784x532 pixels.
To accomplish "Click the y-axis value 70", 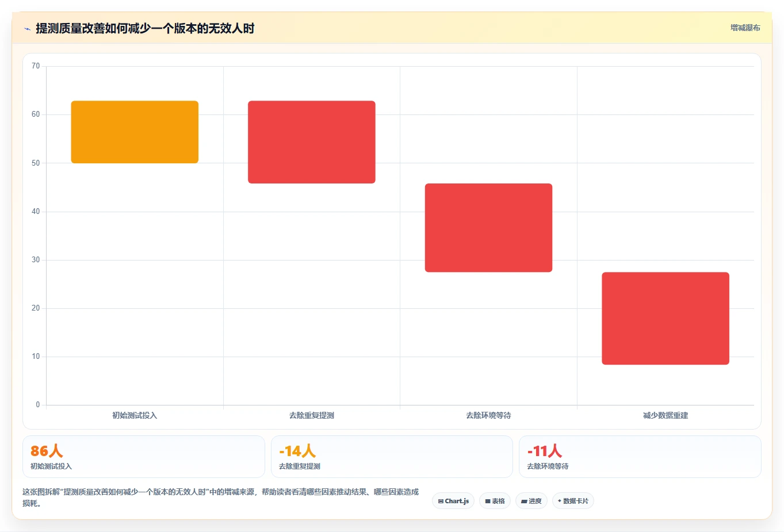I will click(36, 66).
